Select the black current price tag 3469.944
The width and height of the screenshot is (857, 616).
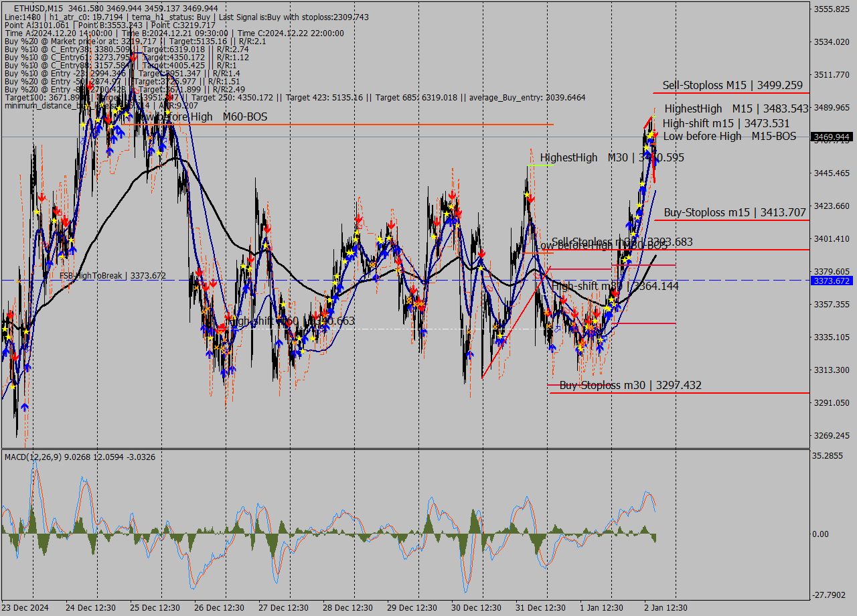832,137
